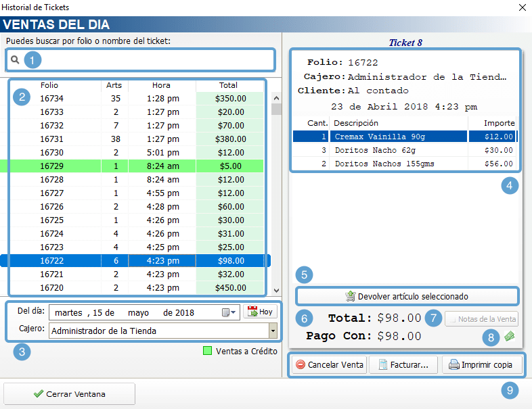The height and width of the screenshot is (409, 532).
Task: Select ticket folio 16734 row
Action: click(x=135, y=98)
